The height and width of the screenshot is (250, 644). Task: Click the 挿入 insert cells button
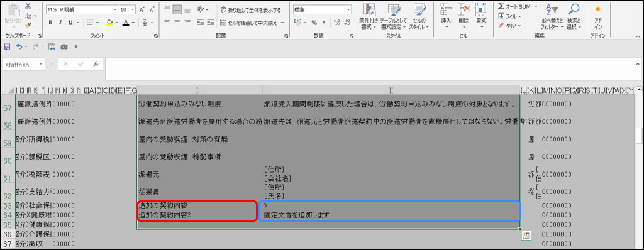click(x=446, y=16)
